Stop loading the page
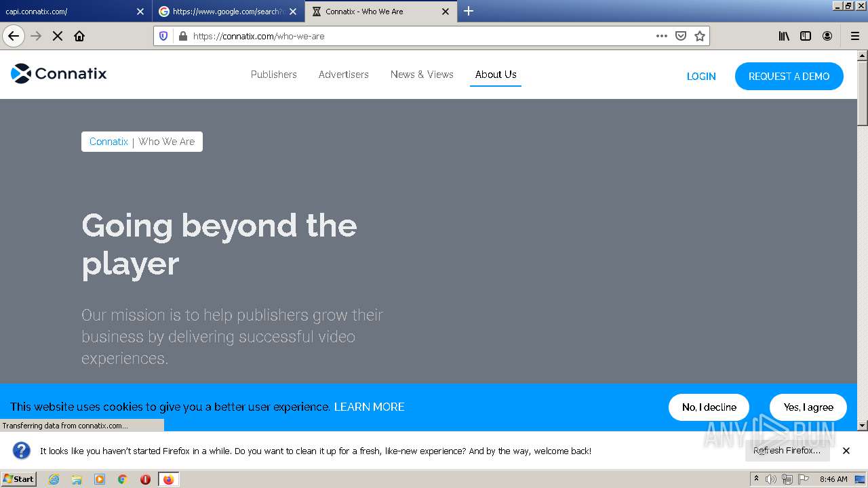868x488 pixels. click(x=58, y=36)
